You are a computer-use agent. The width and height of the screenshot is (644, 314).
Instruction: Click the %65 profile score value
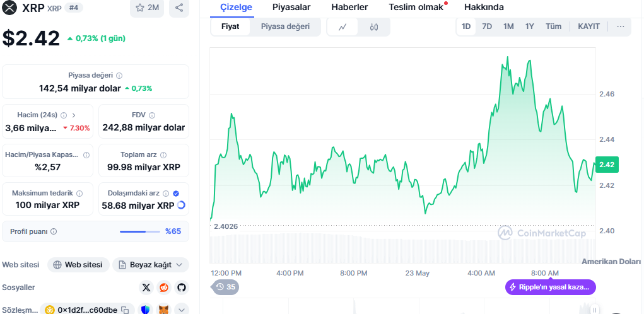pos(173,231)
